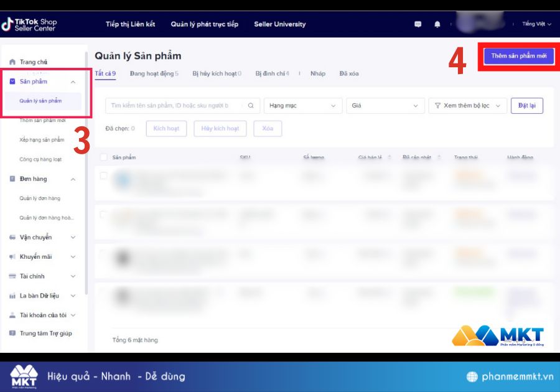Click the Vận chuyển truck icon
560x392 pixels.
[12, 237]
